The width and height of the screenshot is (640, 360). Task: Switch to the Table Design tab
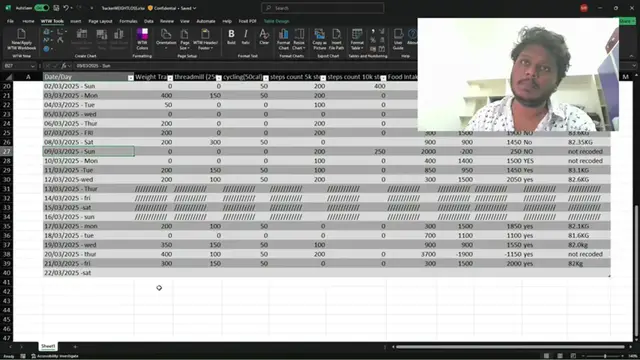coord(276,21)
